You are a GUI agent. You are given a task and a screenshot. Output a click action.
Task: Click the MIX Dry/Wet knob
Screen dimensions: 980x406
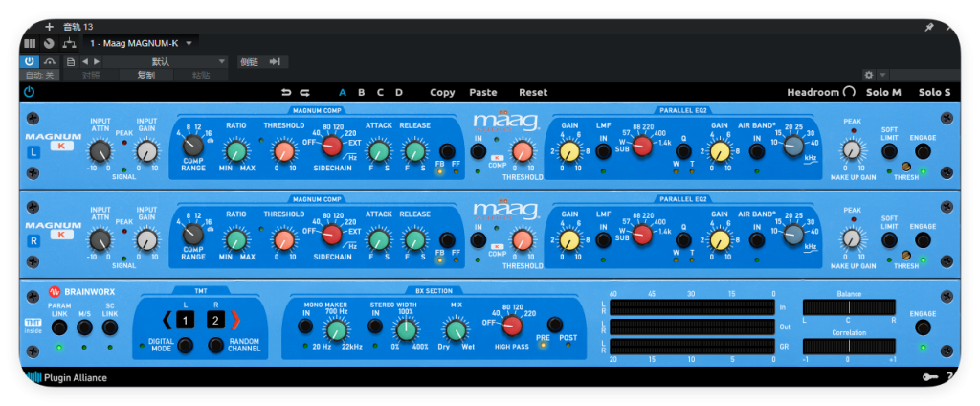point(456,329)
